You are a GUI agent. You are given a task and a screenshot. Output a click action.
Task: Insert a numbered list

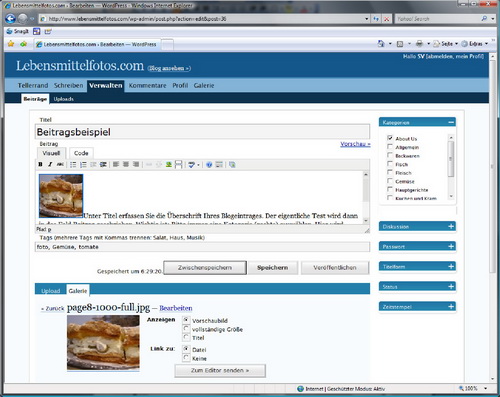click(x=83, y=164)
